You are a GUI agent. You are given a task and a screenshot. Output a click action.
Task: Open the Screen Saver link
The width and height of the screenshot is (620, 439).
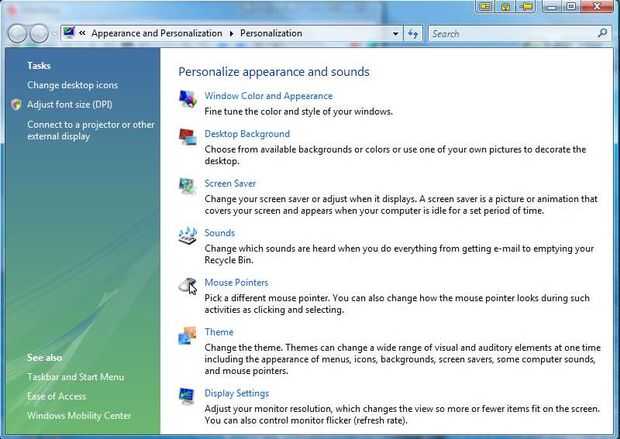point(230,184)
